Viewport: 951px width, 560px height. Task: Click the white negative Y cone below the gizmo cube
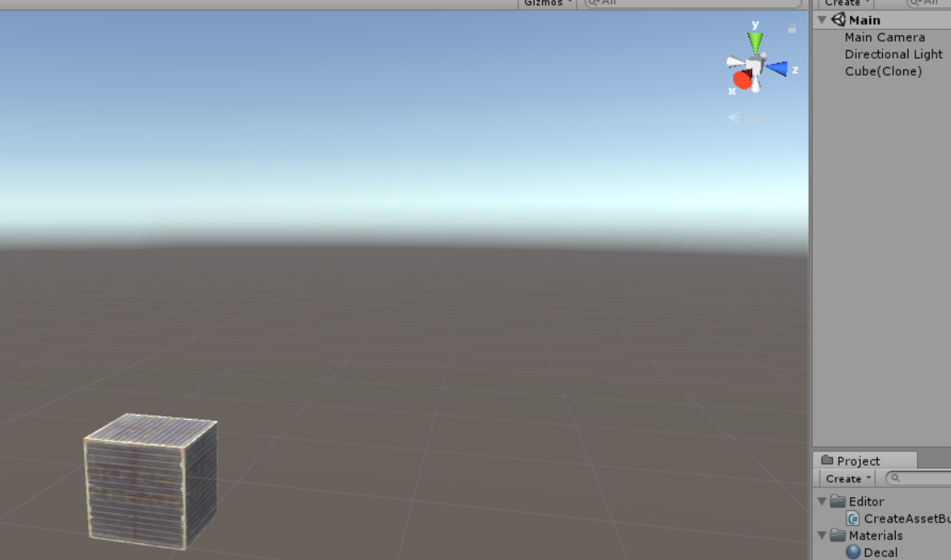click(755, 84)
